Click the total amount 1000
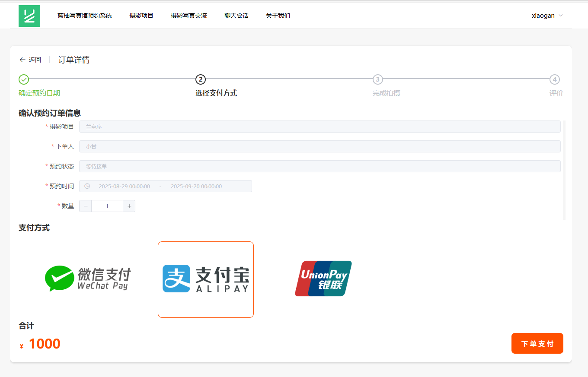 (45, 344)
